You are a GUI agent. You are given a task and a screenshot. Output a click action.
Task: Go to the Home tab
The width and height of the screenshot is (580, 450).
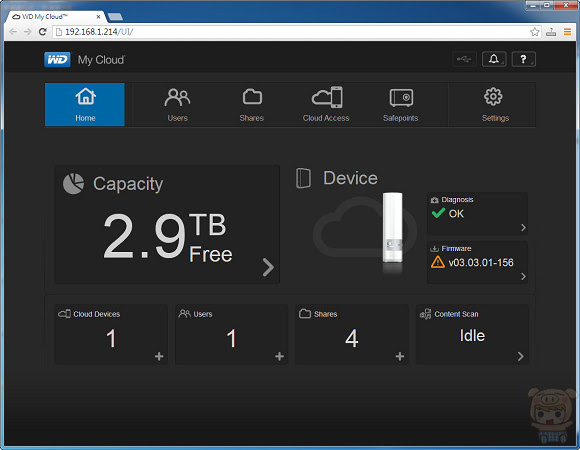pyautogui.click(x=85, y=104)
